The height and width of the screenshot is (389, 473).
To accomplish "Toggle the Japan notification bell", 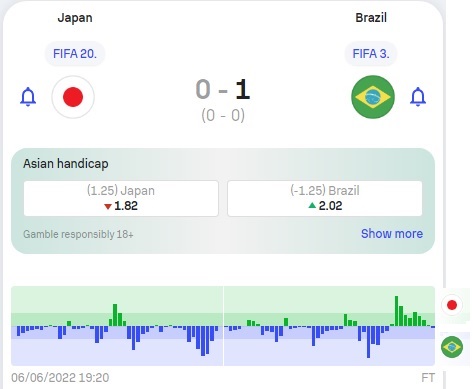I will tap(28, 97).
